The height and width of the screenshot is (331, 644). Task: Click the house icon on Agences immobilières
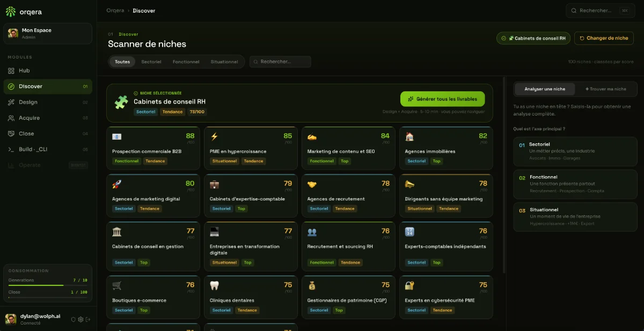click(x=409, y=136)
